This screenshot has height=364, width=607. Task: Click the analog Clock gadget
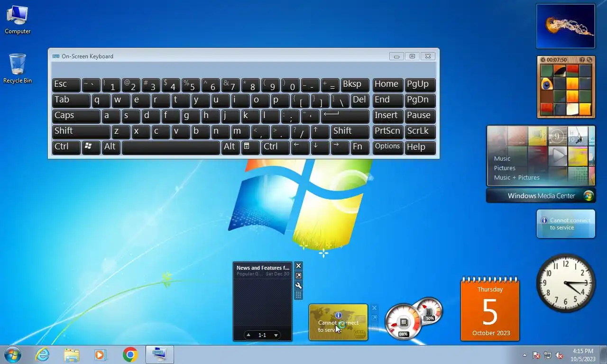point(565,283)
